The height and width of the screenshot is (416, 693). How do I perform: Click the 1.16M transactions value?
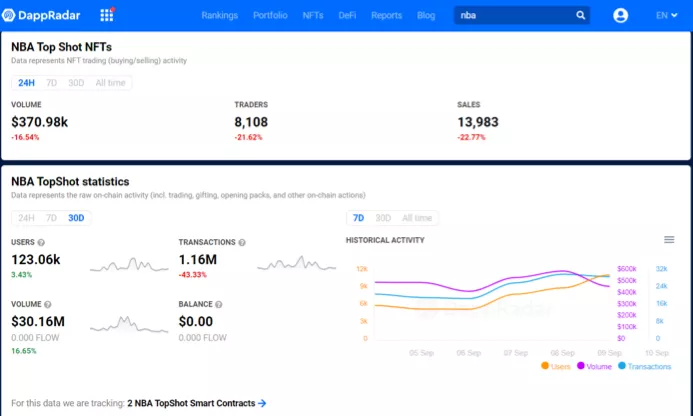click(x=198, y=260)
